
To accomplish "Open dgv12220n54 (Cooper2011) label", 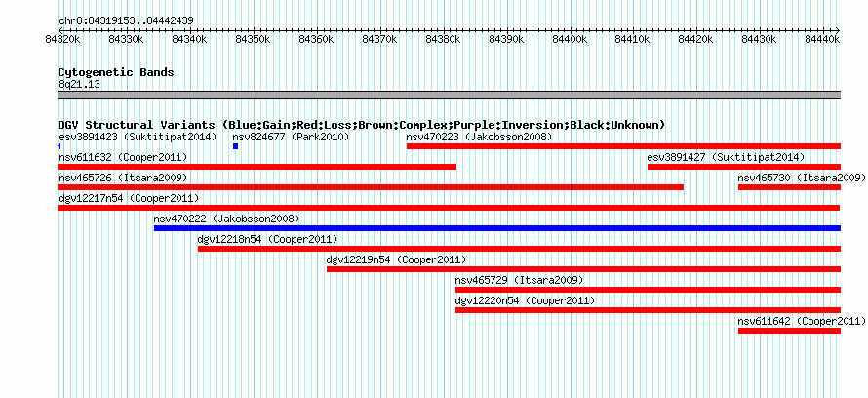I will (x=525, y=300).
